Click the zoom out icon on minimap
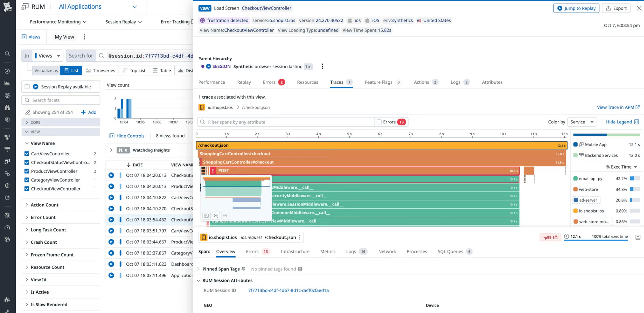This screenshot has width=644, height=313. point(216,216)
